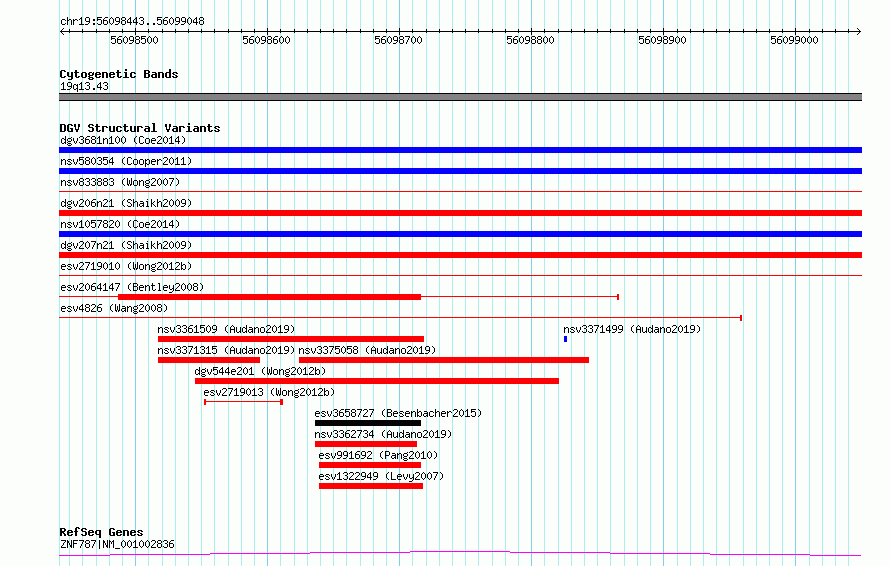Click the Cytogenetic Bands track title
This screenshot has width=890, height=566.
click(119, 74)
